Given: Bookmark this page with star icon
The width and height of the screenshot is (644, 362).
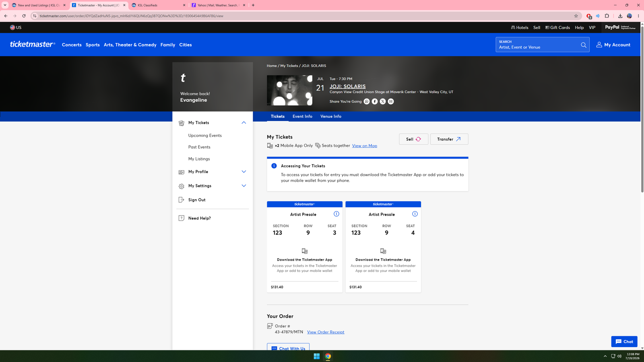Looking at the screenshot, I should pyautogui.click(x=576, y=16).
